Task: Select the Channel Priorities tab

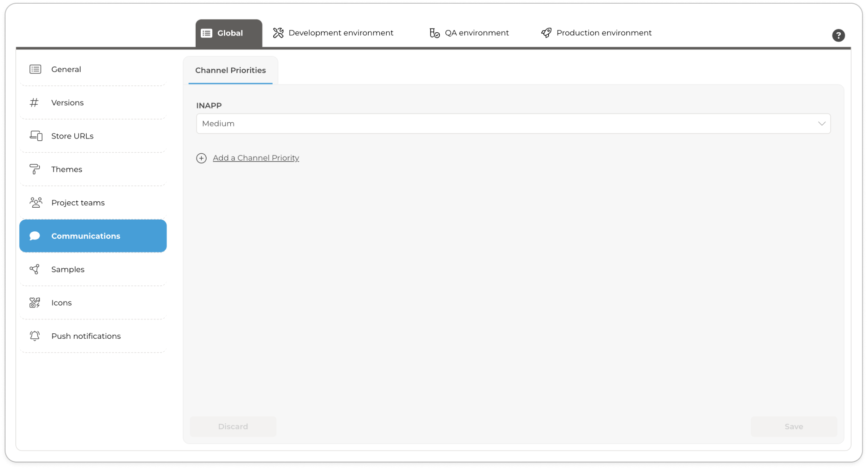Action: (x=230, y=70)
